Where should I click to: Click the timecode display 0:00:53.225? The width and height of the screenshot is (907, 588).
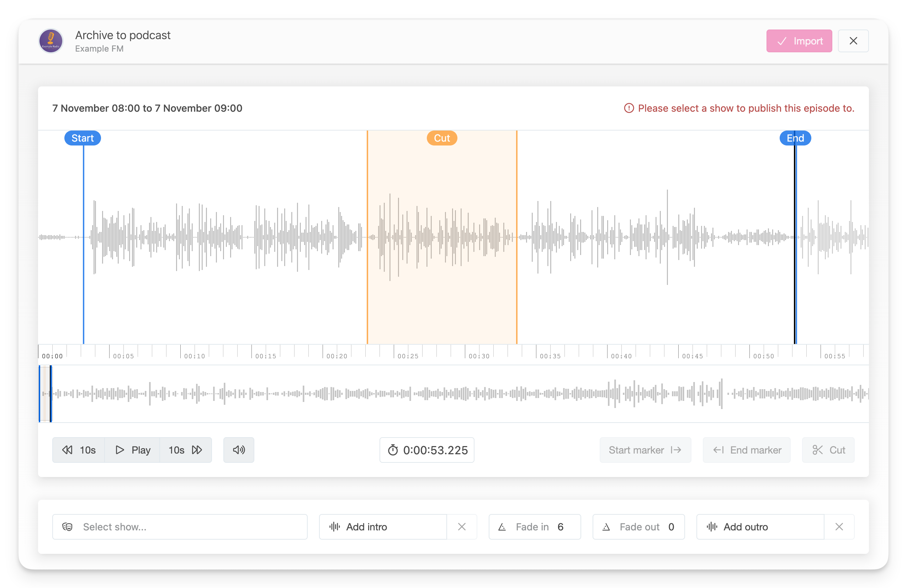point(427,450)
